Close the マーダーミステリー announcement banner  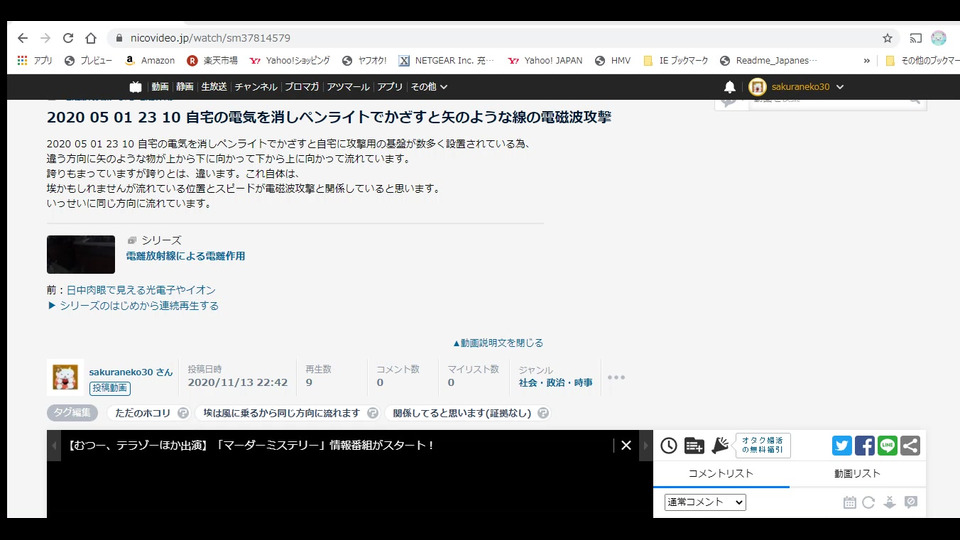coord(626,445)
